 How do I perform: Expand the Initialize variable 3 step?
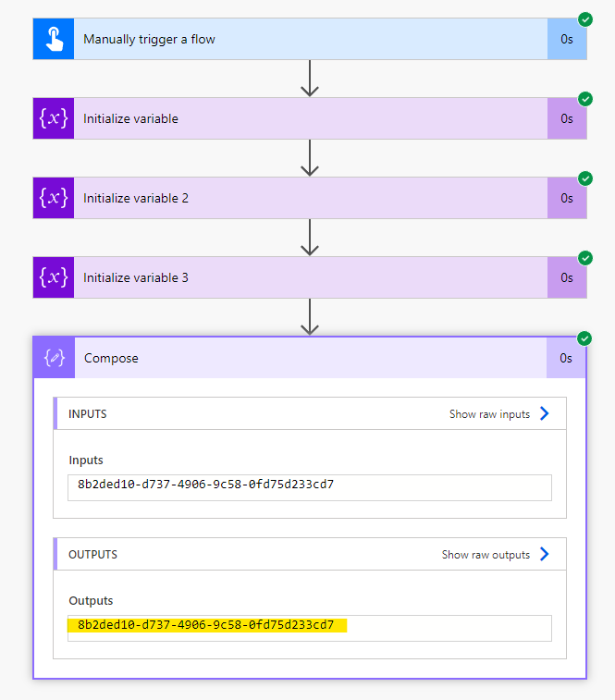310,277
